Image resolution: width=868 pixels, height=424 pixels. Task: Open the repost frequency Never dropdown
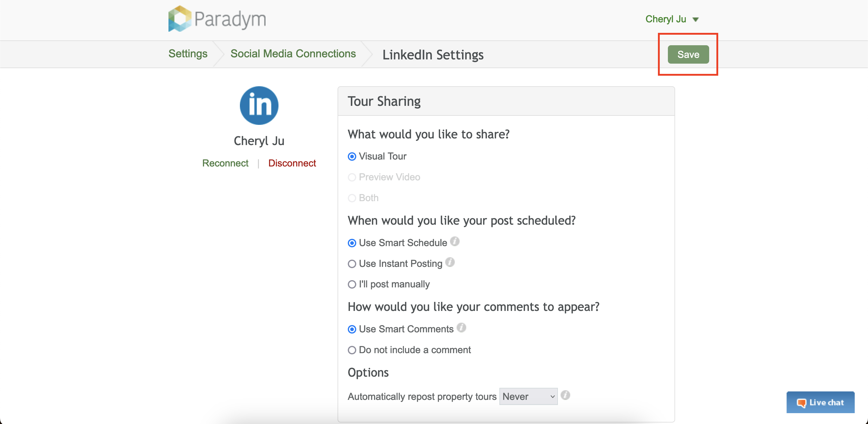click(528, 396)
